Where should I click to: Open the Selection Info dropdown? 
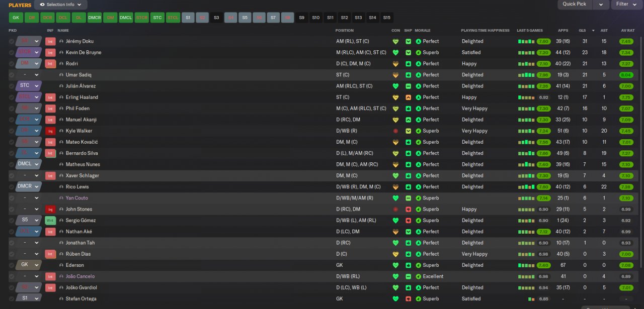(61, 5)
